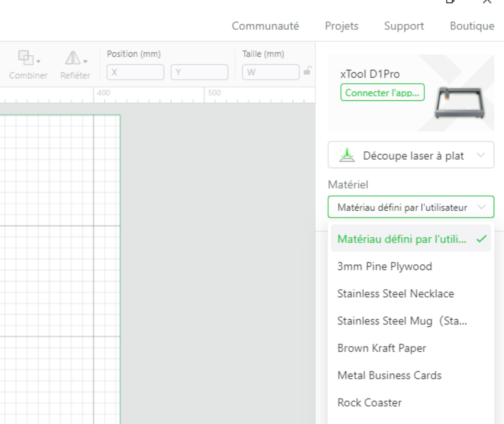Click the Connecter l'app button
Viewport: 504px width, 424px height.
coord(382,92)
